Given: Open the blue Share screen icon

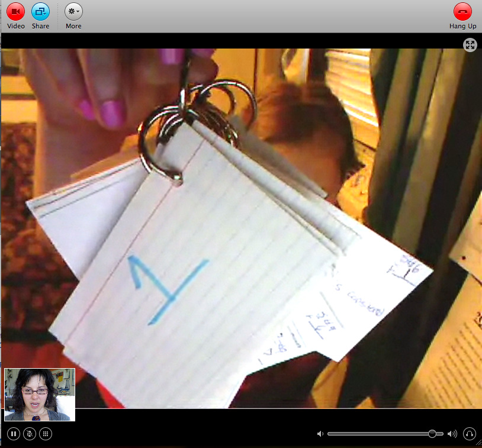Looking at the screenshot, I should (40, 11).
